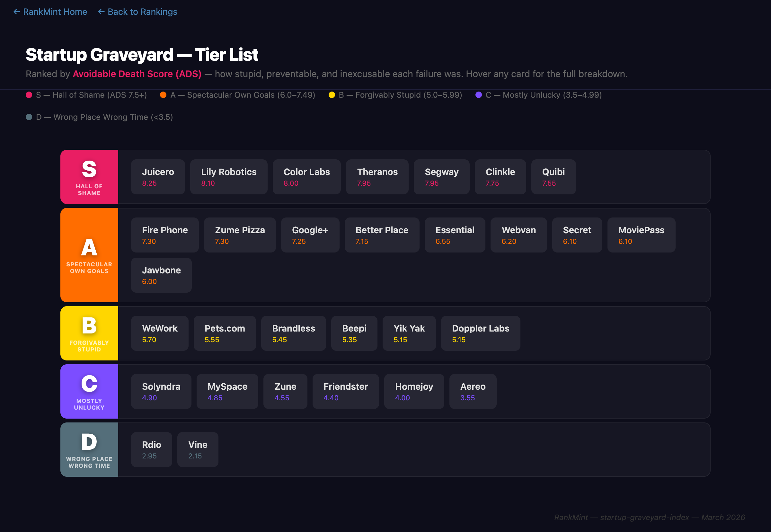This screenshot has width=771, height=532.
Task: Select the Theranos card in S tier
Action: pos(377,177)
